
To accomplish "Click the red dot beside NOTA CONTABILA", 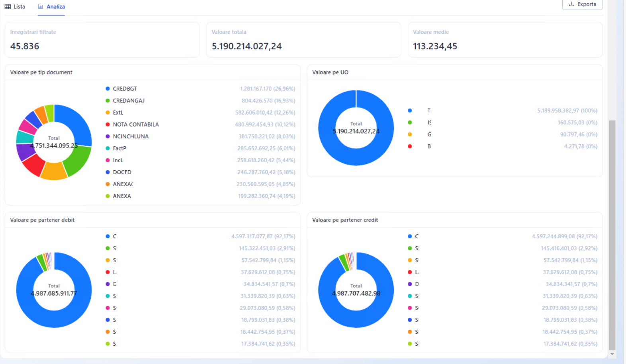I will coord(108,125).
